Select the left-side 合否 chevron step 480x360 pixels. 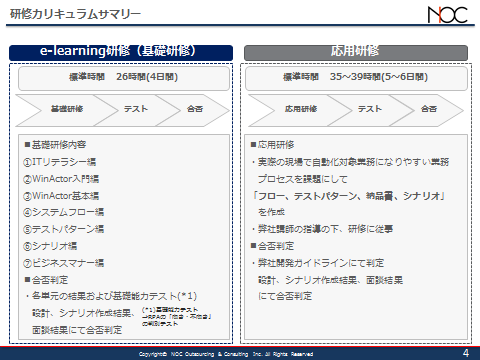pos(194,110)
